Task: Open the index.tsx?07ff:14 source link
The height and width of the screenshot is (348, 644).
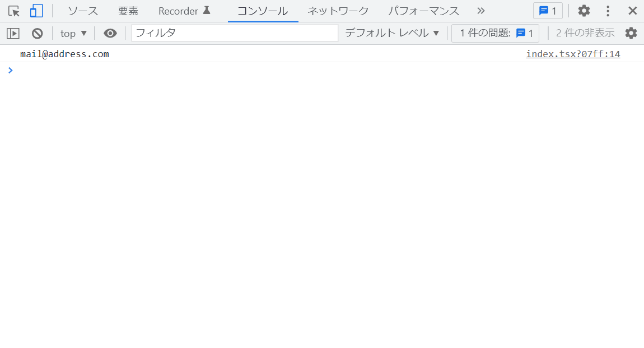Action: 573,54
